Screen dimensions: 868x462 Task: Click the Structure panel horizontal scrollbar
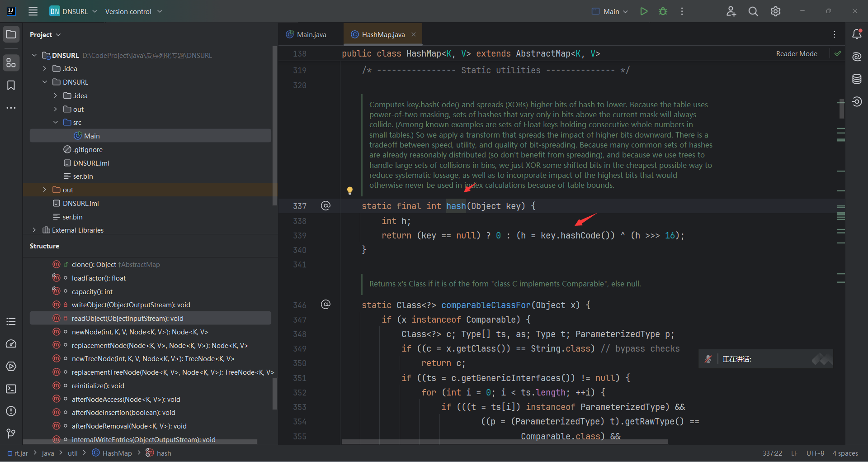[140, 442]
